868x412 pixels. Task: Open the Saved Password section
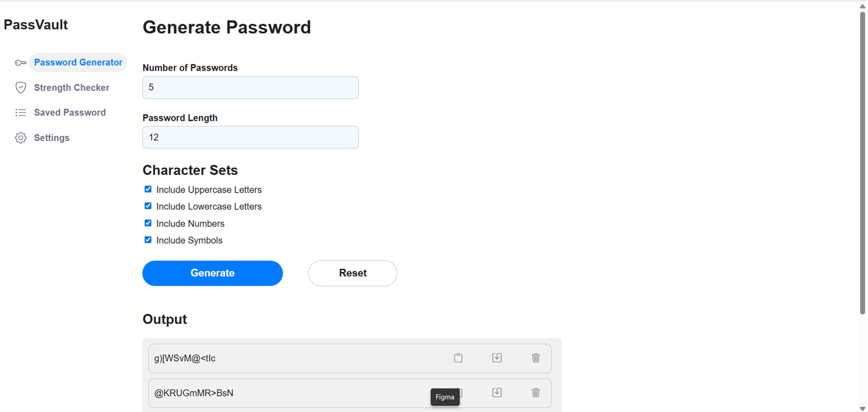[70, 112]
